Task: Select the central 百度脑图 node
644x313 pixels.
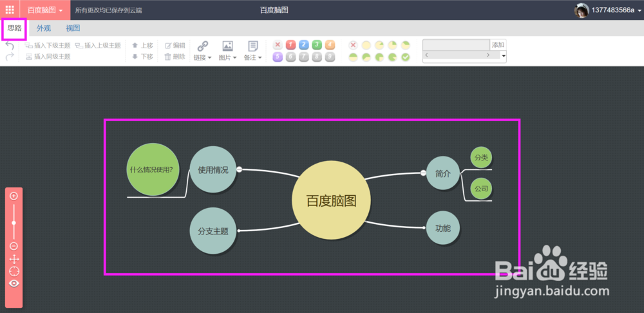Action: [332, 200]
